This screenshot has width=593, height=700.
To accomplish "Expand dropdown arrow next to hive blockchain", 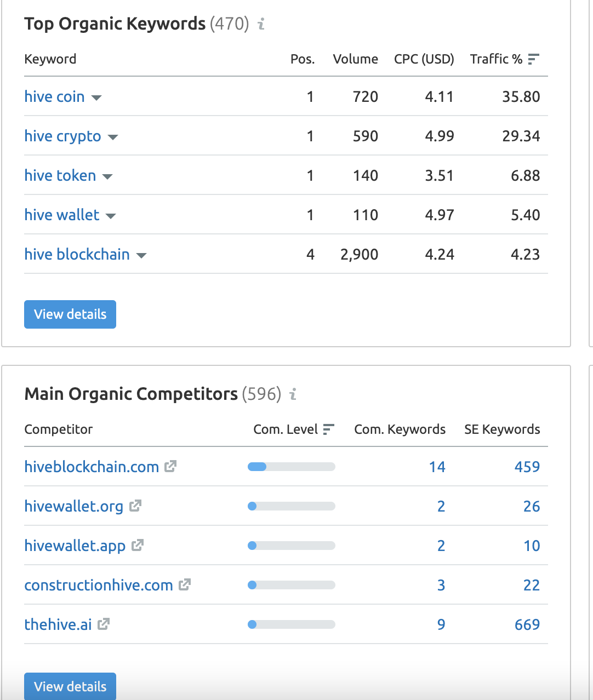I will click(141, 256).
